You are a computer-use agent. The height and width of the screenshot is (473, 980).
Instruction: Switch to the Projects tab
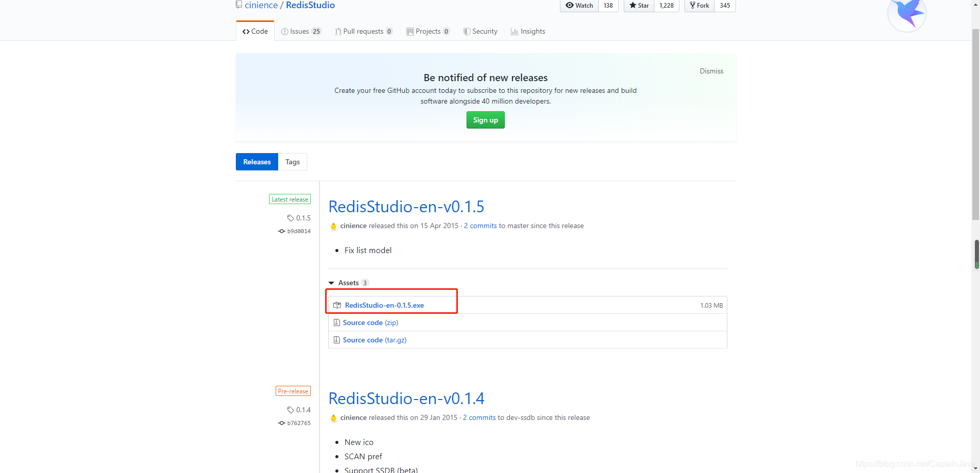(428, 31)
